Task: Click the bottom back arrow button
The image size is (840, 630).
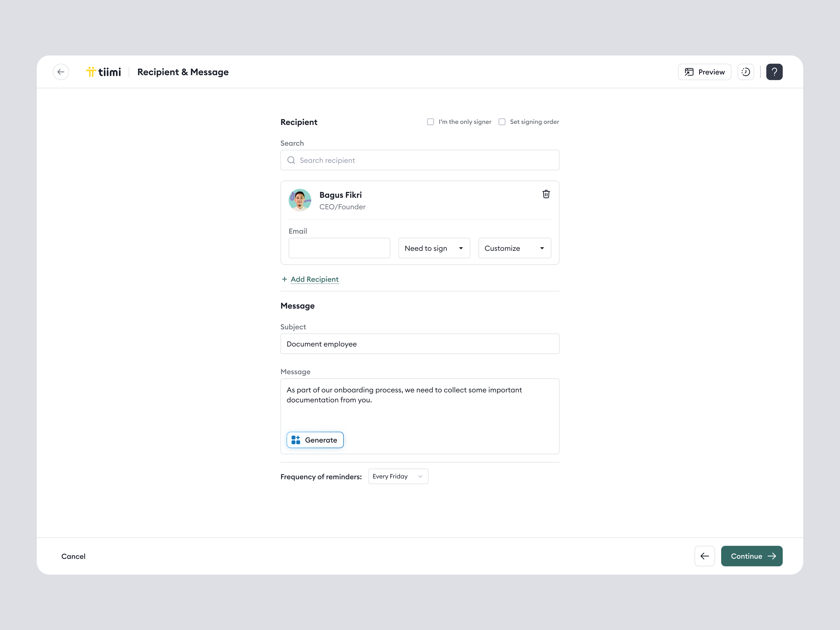Action: 704,556
